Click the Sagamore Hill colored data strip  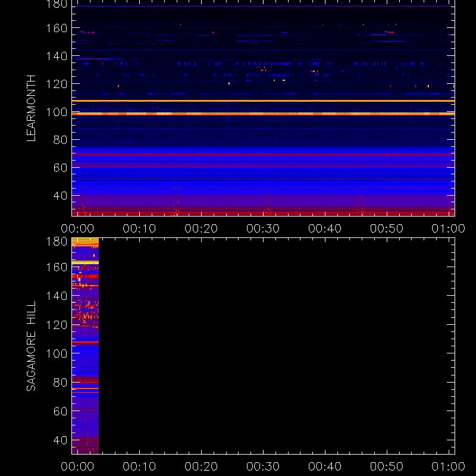85,346
